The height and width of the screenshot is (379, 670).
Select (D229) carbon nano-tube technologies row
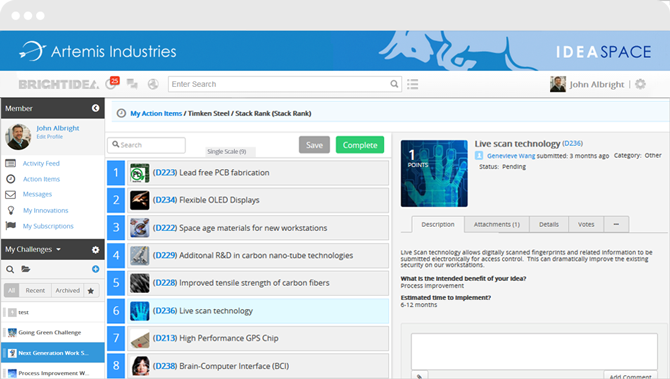258,256
